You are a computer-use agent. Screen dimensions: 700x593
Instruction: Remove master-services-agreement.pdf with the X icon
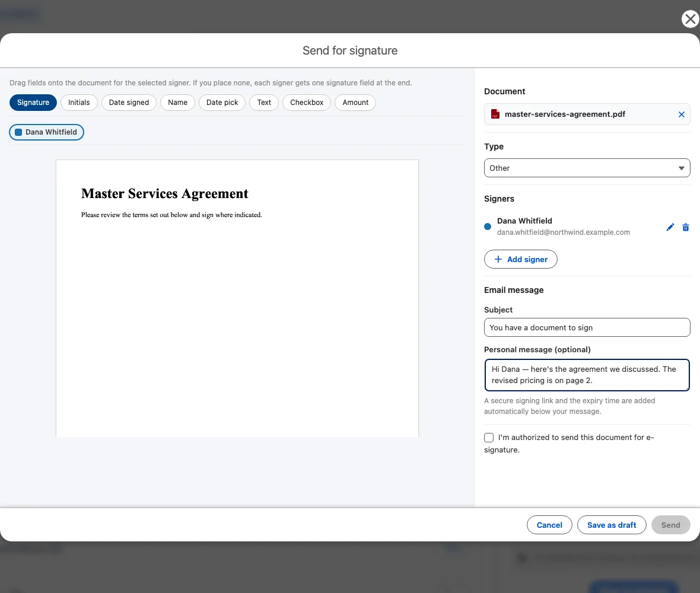tap(681, 114)
